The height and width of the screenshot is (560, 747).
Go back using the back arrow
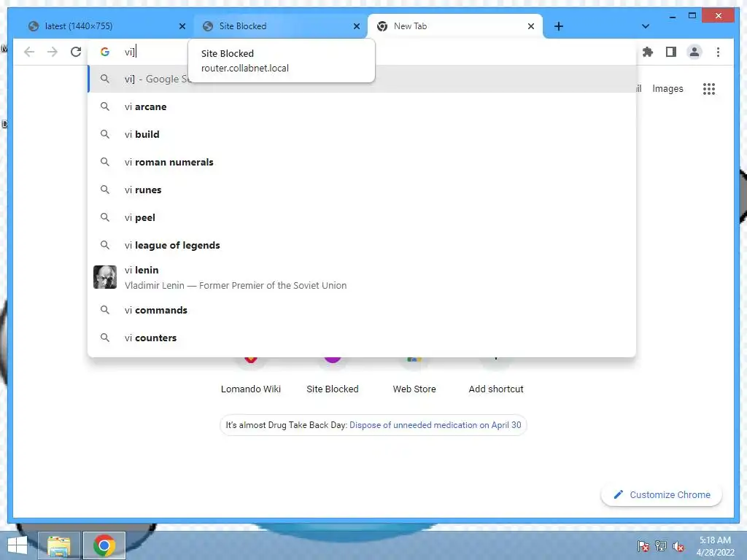click(29, 52)
